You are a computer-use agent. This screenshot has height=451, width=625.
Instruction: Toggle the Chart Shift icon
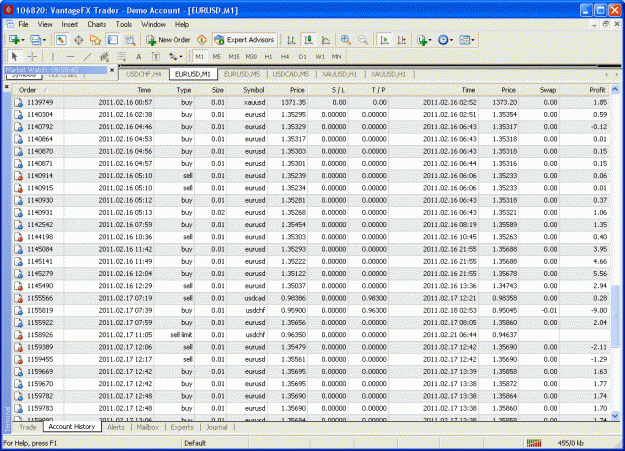402,40
